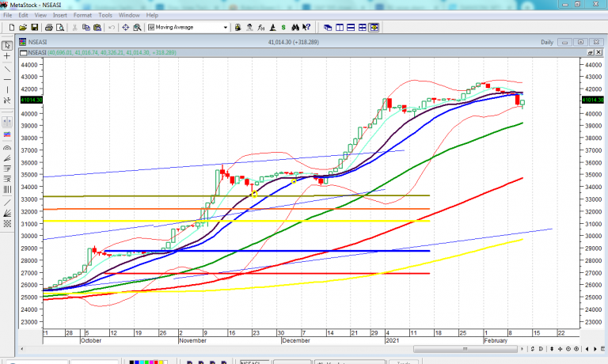Click the Cascade windows icon

[328, 28]
